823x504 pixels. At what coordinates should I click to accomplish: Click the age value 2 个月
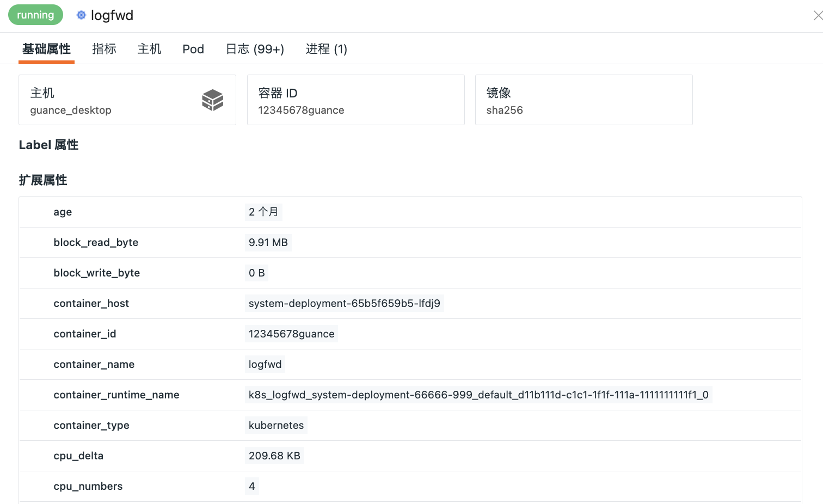click(263, 212)
